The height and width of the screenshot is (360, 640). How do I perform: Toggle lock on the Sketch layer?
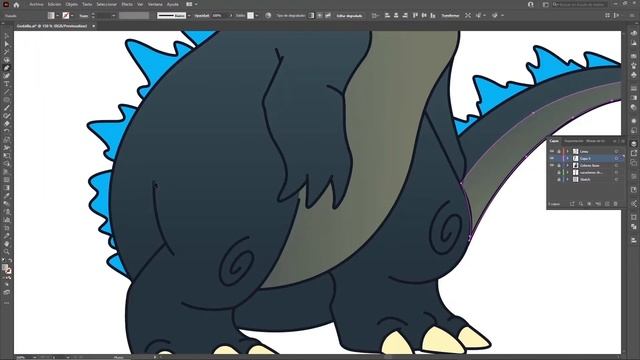pos(559,179)
